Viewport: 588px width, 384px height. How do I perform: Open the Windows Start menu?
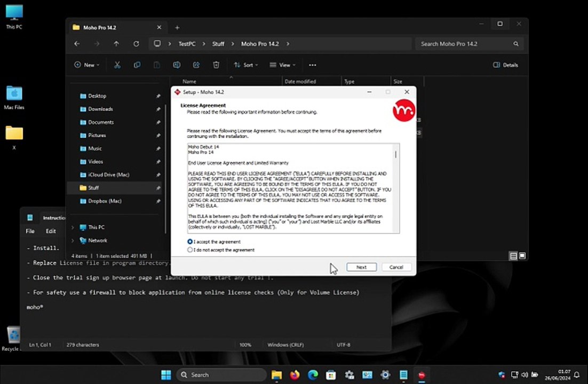pos(166,374)
